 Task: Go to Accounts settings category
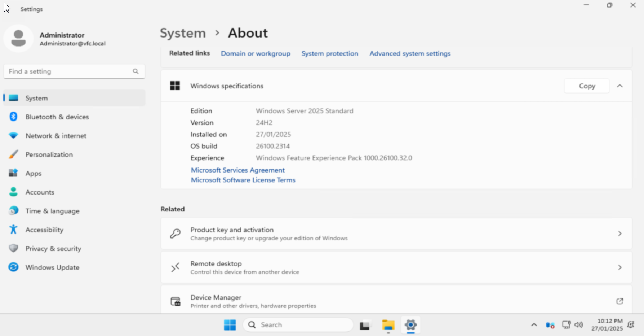pyautogui.click(x=40, y=192)
